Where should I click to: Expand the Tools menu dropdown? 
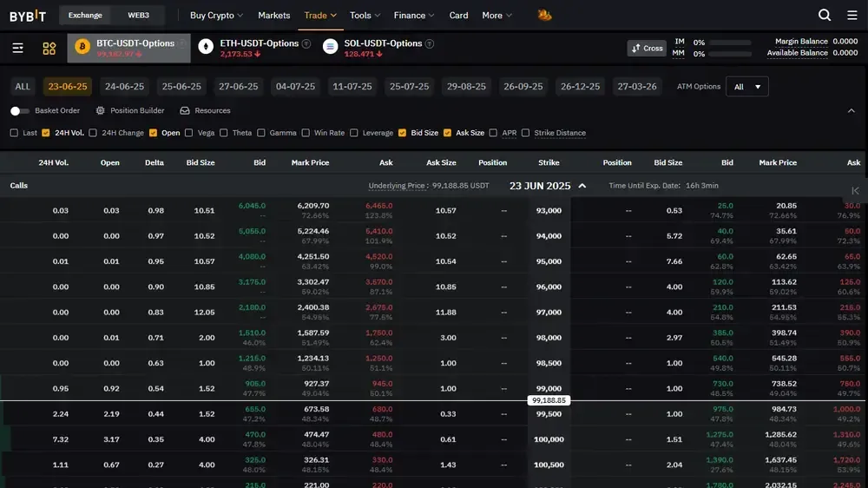365,16
